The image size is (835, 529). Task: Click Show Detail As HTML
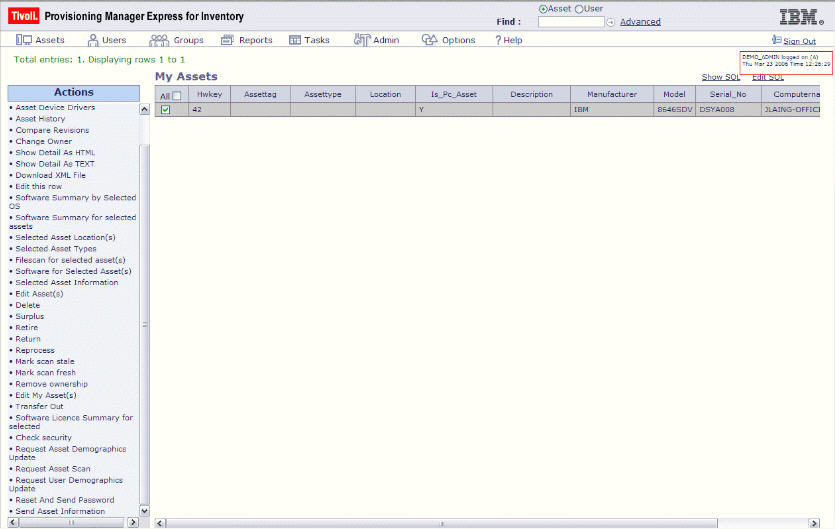tap(55, 152)
